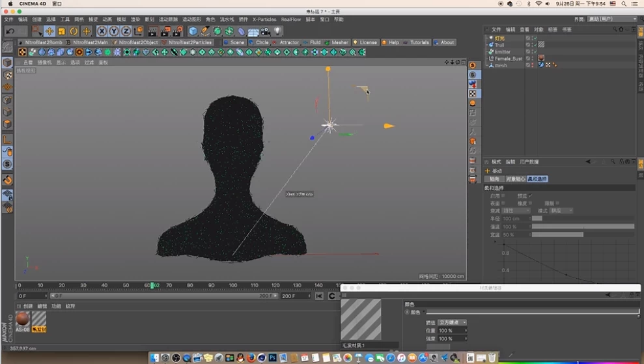Click the NitroBlast2Bomb button
Screen dimensions: 644x364
pos(40,42)
